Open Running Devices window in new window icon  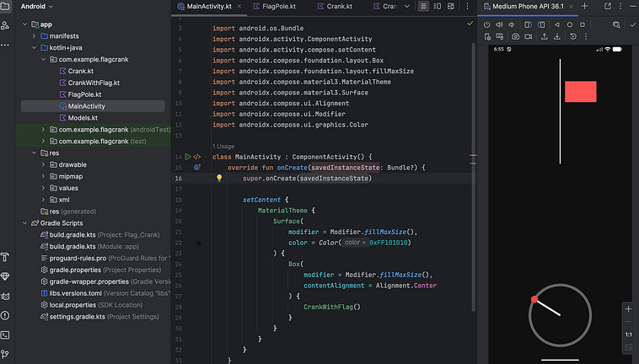coord(608,6)
